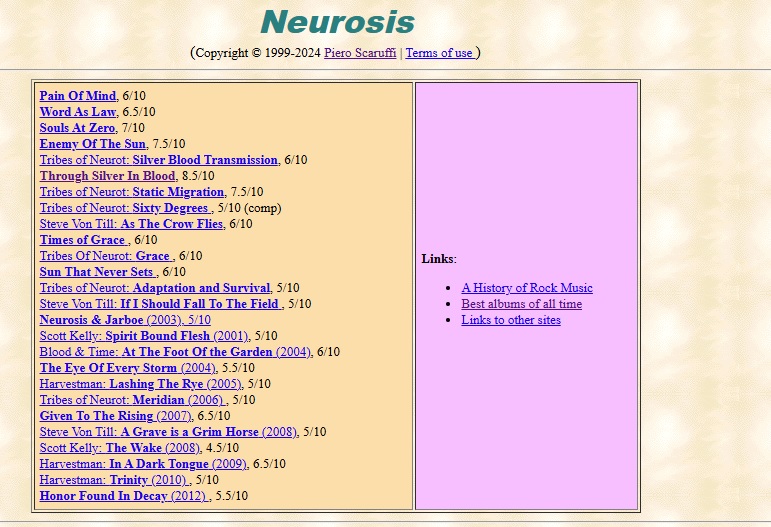Image resolution: width=771 pixels, height=527 pixels.
Task: Go to Times of Grace album
Action: point(83,240)
